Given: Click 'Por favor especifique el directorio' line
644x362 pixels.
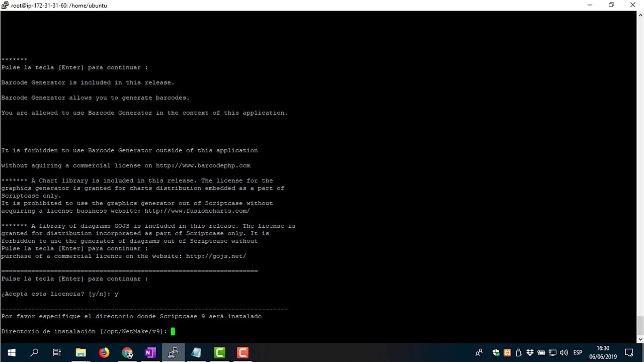Looking at the screenshot, I should [131, 316].
